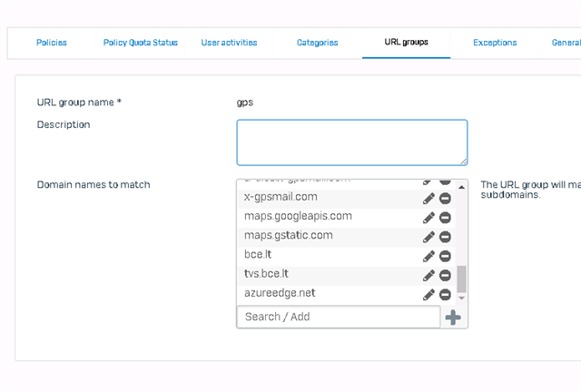The image size is (581, 392).
Task: Switch to Policy Quota Status tab
Action: (141, 43)
